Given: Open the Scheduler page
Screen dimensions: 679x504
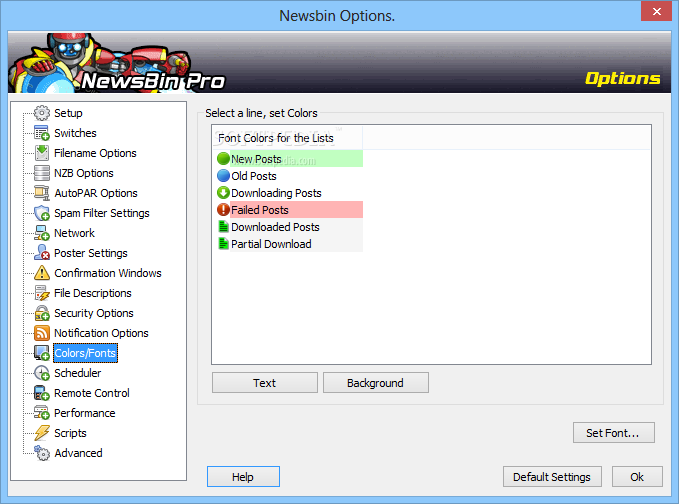Looking at the screenshot, I should [x=77, y=373].
